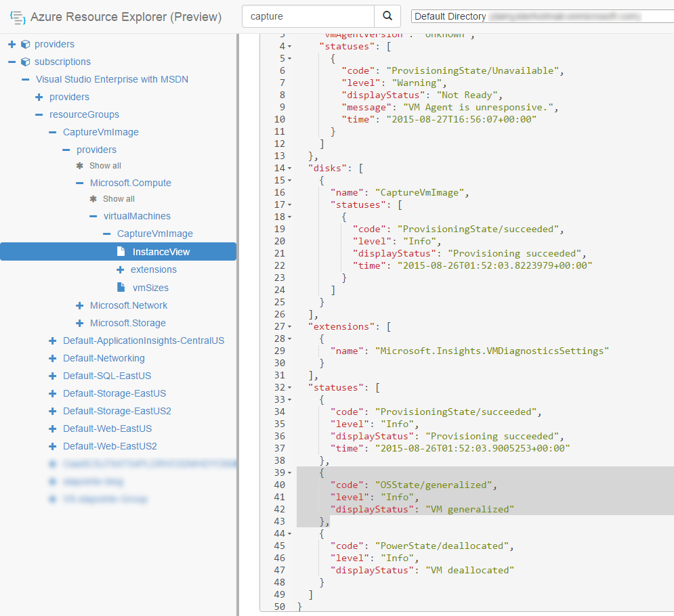Click the time value on line 10

(x=461, y=119)
